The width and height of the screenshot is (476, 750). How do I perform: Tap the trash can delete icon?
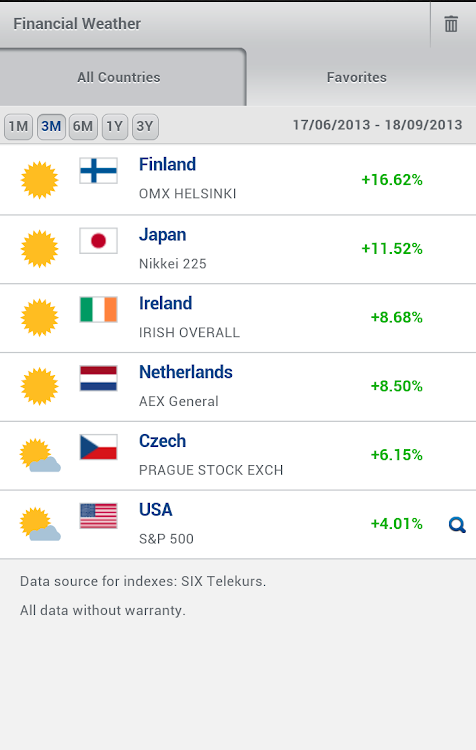[x=451, y=24]
